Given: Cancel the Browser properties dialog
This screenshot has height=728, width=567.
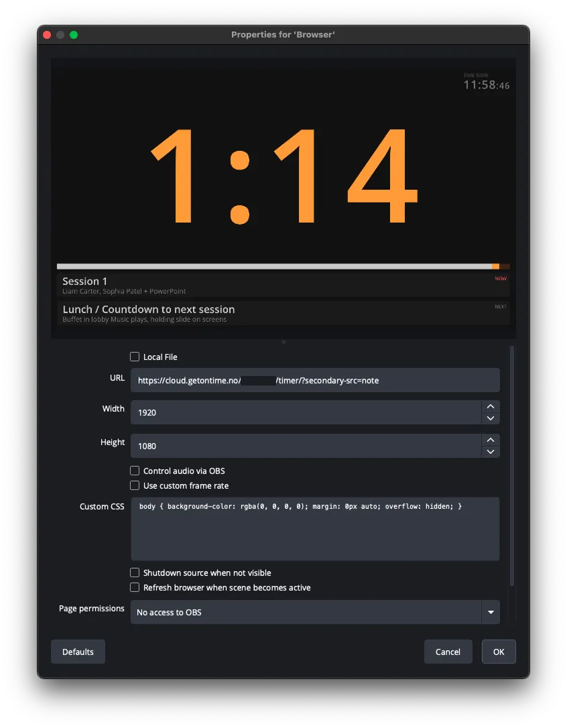Looking at the screenshot, I should (x=448, y=652).
